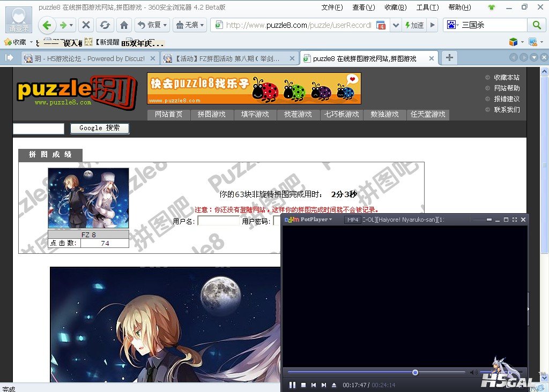Open the 七巧板游戏 navigation item
This screenshot has width=549, height=392.
(342, 115)
